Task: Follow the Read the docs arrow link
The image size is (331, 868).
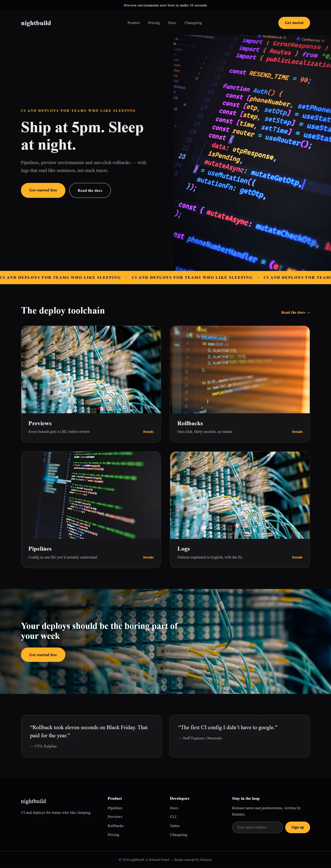Action: (295, 312)
